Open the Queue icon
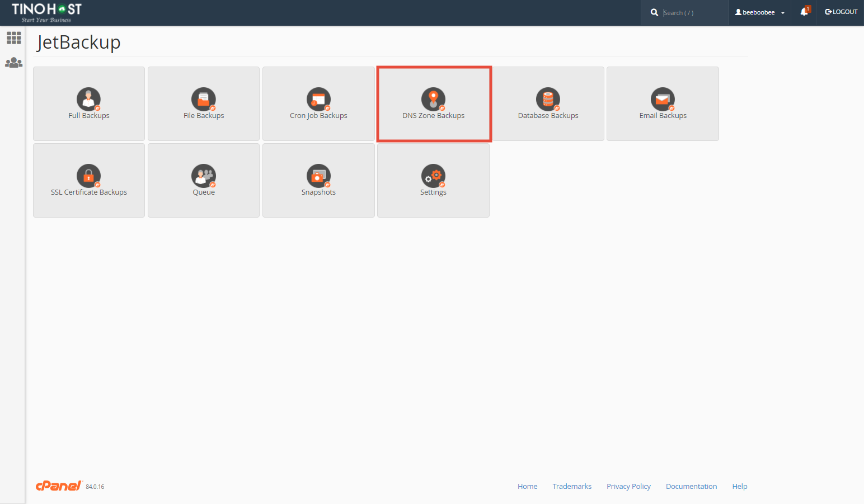 coord(204,176)
